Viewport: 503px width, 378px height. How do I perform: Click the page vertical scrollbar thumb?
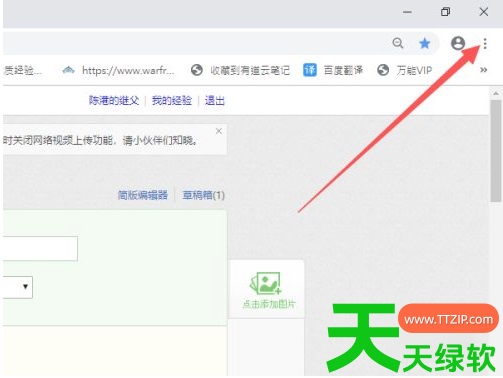coord(496,151)
